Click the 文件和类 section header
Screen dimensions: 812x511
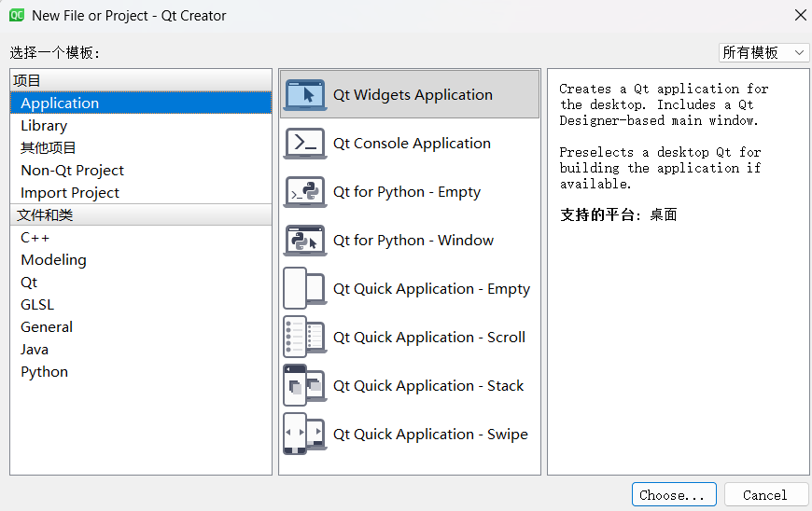click(x=141, y=214)
